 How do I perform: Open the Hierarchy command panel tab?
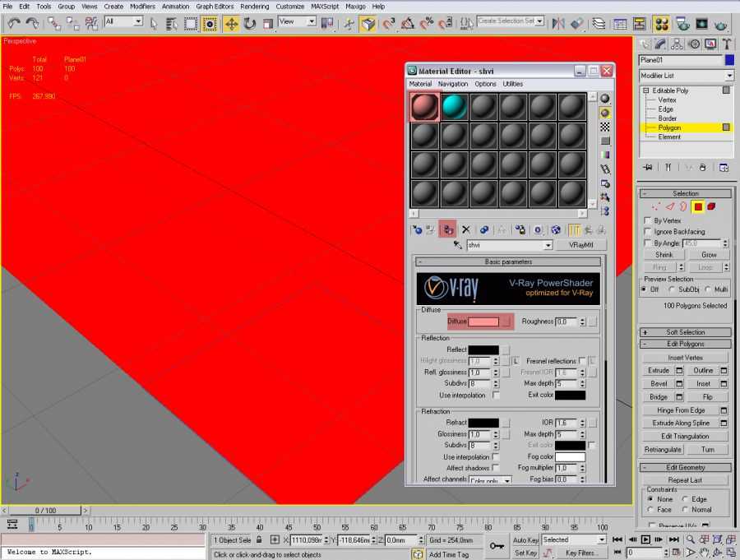tap(678, 44)
